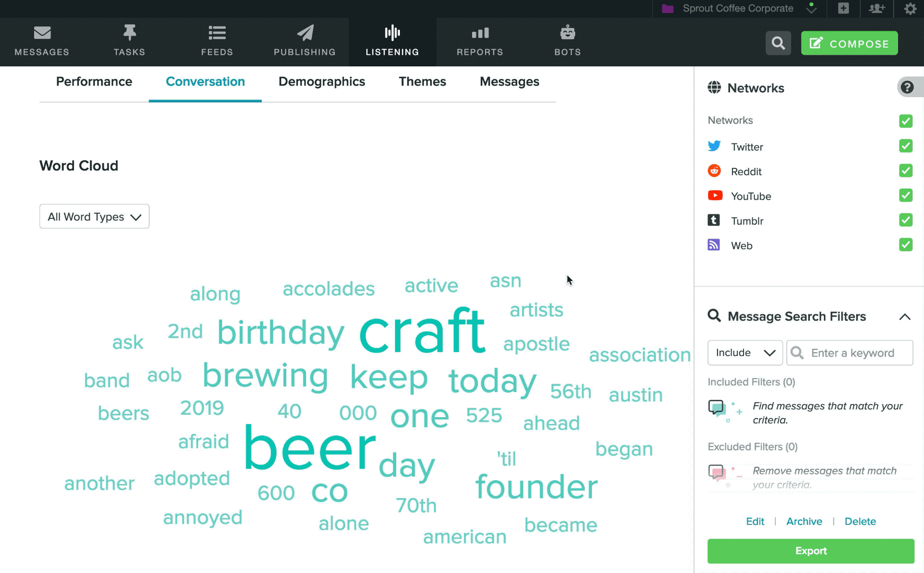The width and height of the screenshot is (924, 573).
Task: Open Publishing paper plane icon
Action: pos(305,33)
